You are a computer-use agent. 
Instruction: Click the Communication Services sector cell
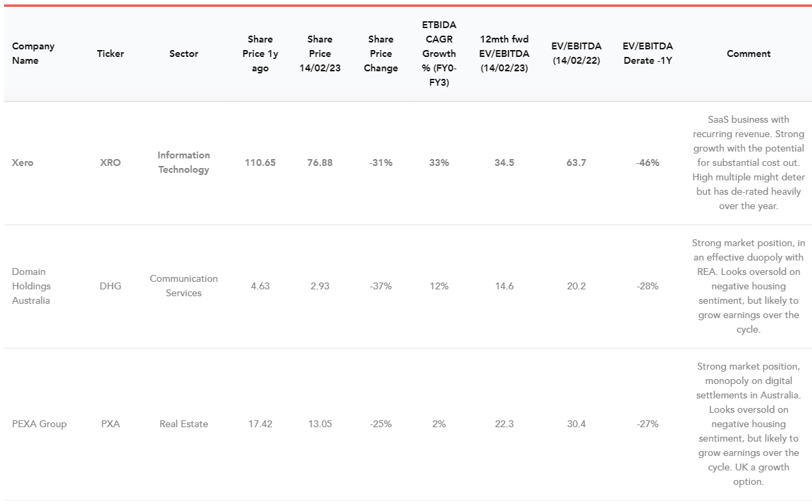pos(184,286)
